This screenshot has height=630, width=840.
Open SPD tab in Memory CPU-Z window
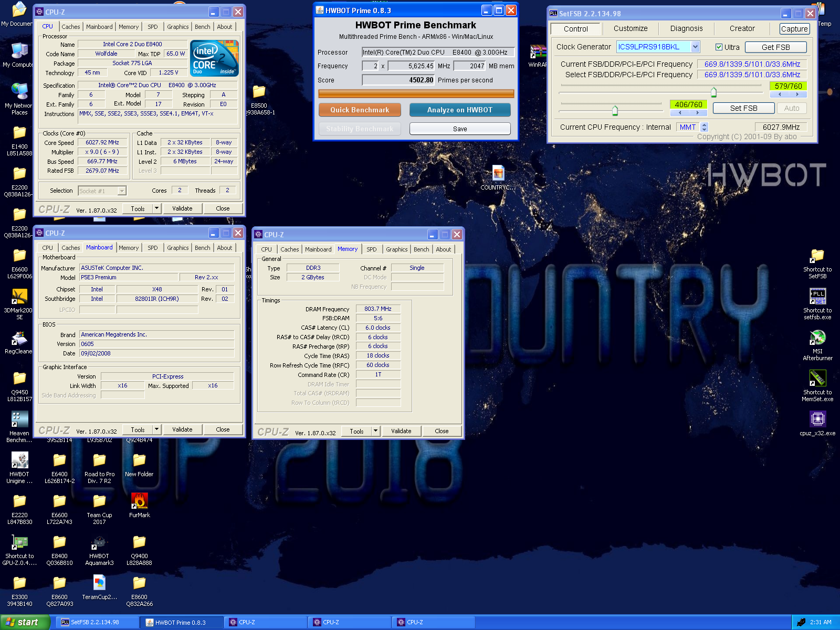371,249
